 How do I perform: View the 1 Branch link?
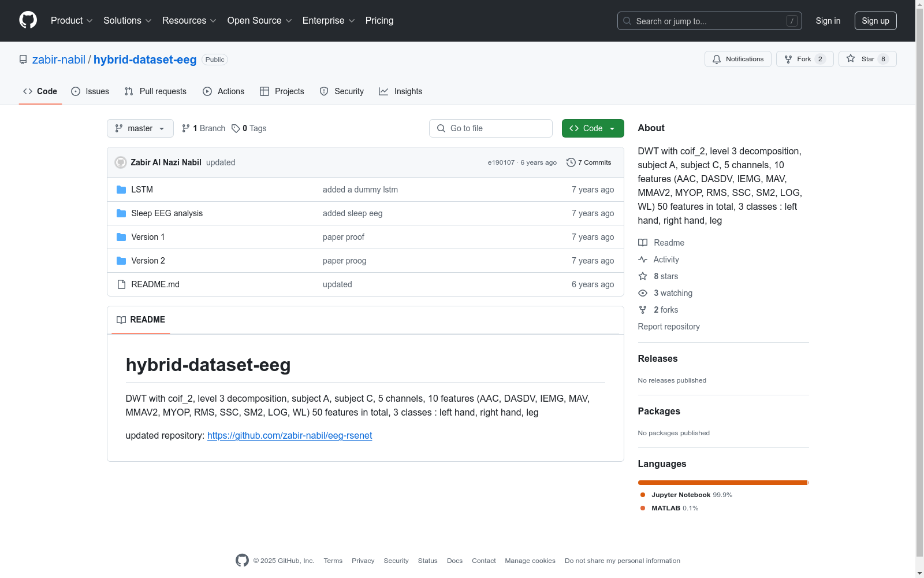(203, 128)
